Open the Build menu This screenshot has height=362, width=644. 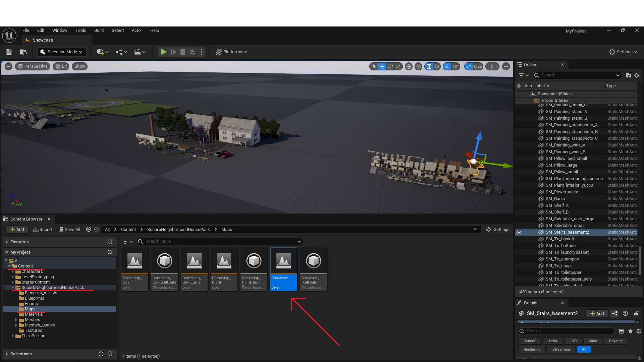(99, 31)
